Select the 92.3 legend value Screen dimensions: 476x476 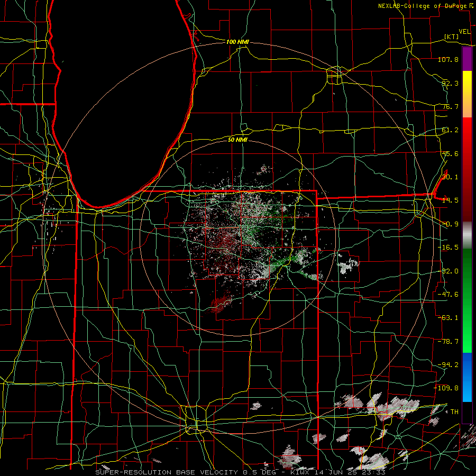pyautogui.click(x=450, y=83)
